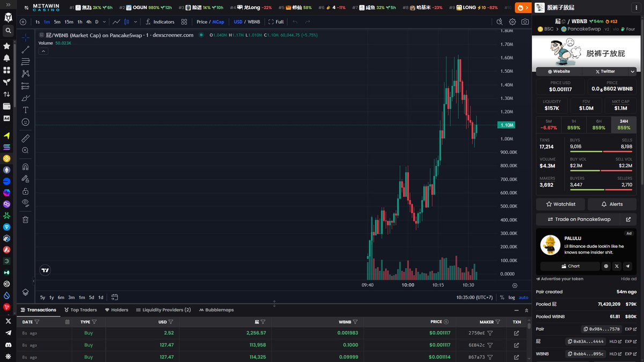Select the 5M price change period

(548, 124)
